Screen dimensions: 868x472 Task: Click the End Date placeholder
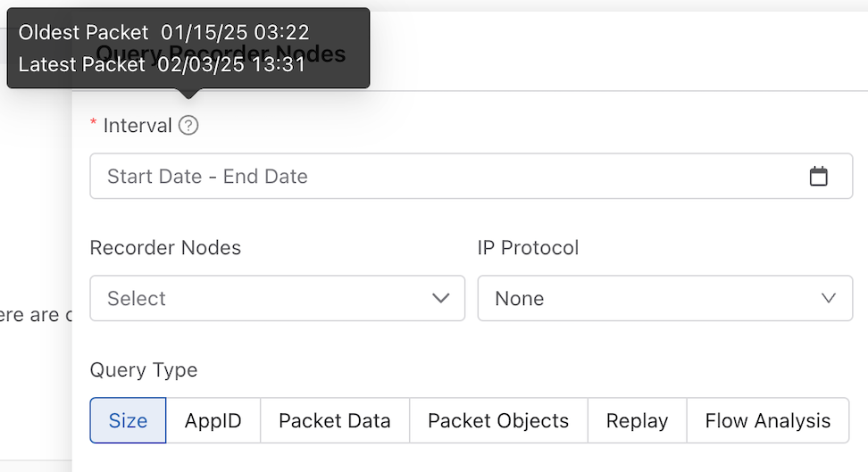[265, 177]
